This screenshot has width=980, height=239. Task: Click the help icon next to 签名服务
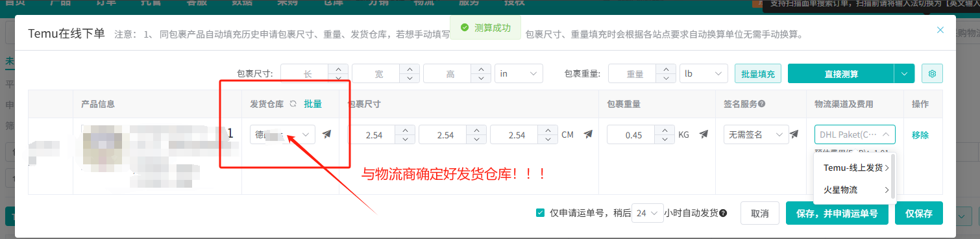tap(761, 104)
